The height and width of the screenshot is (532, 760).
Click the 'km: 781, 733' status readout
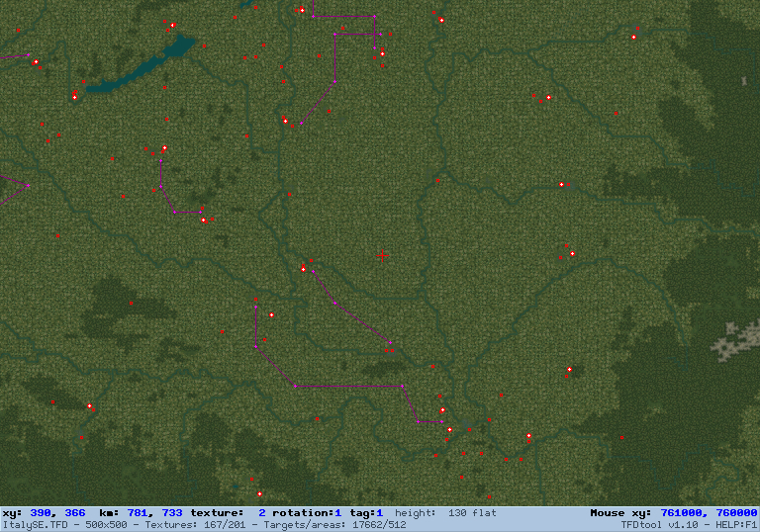click(x=141, y=512)
